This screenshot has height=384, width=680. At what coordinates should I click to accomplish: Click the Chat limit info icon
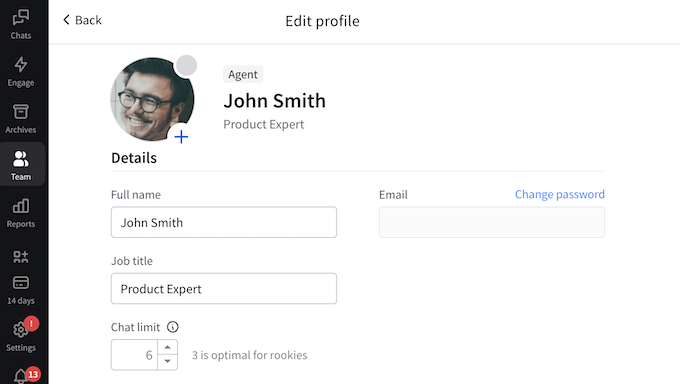pyautogui.click(x=173, y=327)
